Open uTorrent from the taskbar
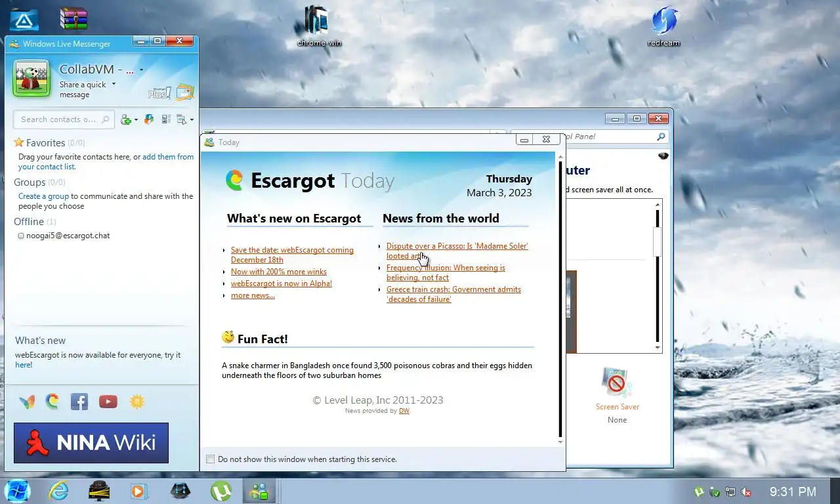Screen dimensions: 840x504 tap(221, 491)
